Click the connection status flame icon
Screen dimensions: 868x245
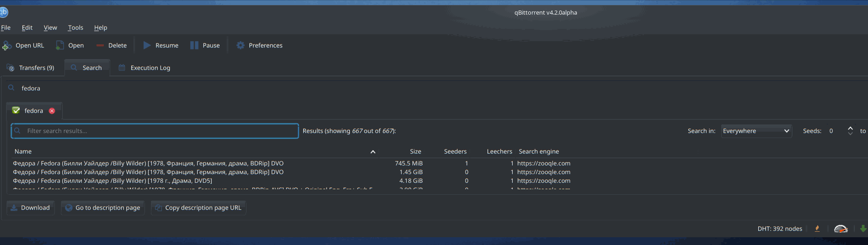tap(817, 229)
